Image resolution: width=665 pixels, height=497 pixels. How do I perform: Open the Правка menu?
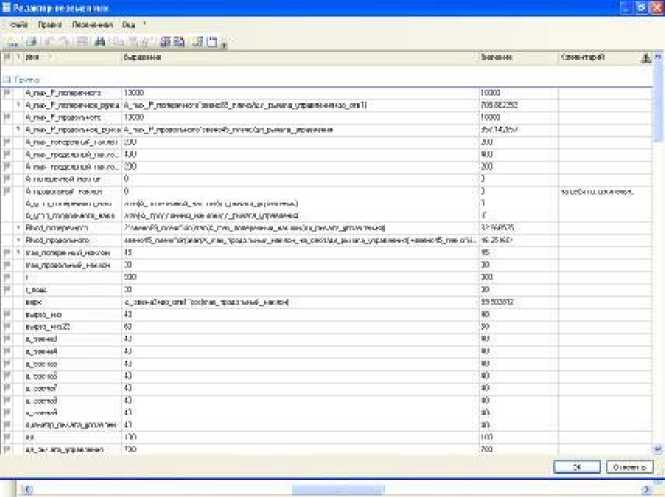pyautogui.click(x=50, y=25)
